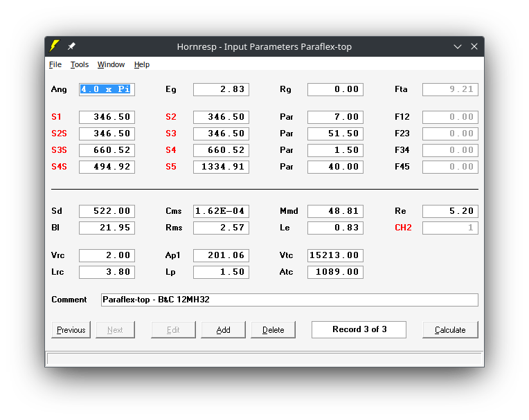The width and height of the screenshot is (529, 420).
Task: Select the Ang field showing 4.0 x Pi
Action: (107, 89)
